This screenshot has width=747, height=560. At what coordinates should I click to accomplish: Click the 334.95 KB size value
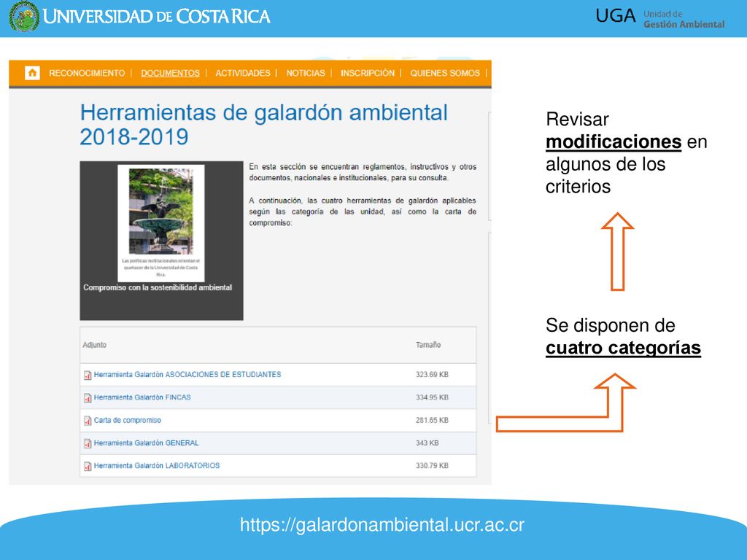pyautogui.click(x=432, y=397)
